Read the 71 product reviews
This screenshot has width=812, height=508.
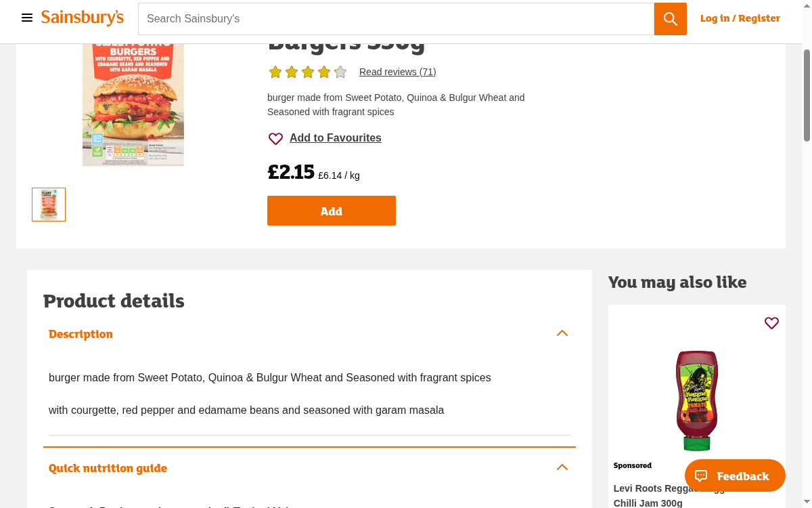coord(397,72)
